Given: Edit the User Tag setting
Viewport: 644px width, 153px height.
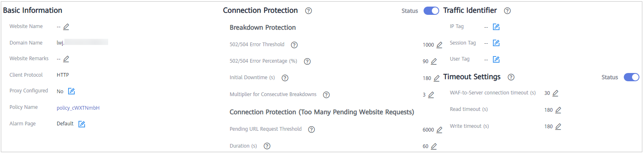Looking at the screenshot, I should coord(497,59).
